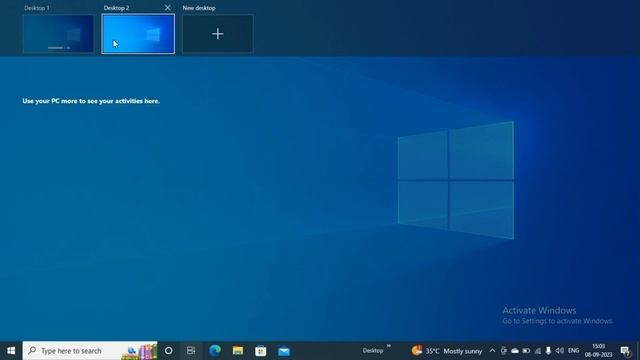Click the Desktop toolbar label

(373, 351)
